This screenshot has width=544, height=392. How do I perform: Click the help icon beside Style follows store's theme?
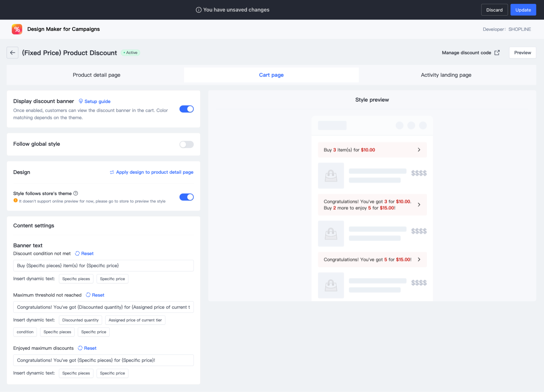[x=76, y=193]
